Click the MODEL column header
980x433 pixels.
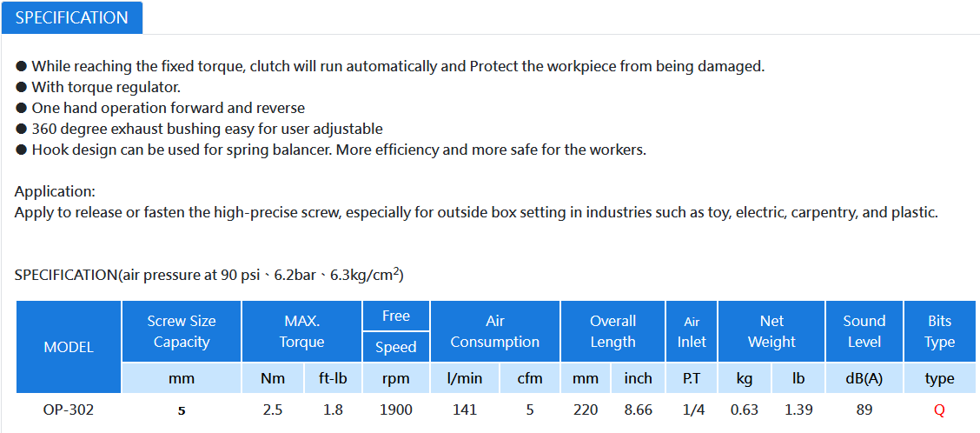coord(69,347)
